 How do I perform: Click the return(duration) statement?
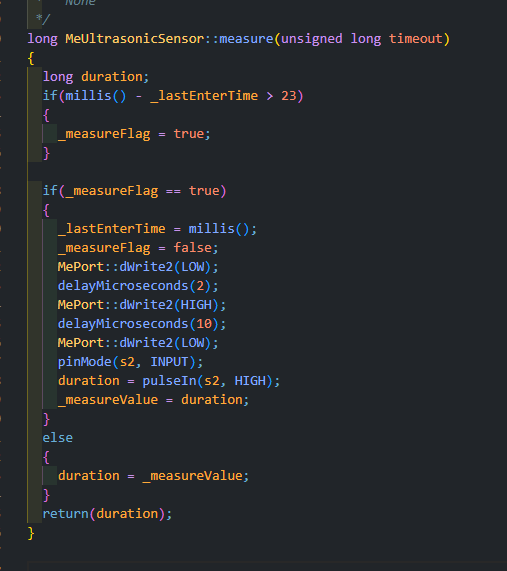107,514
